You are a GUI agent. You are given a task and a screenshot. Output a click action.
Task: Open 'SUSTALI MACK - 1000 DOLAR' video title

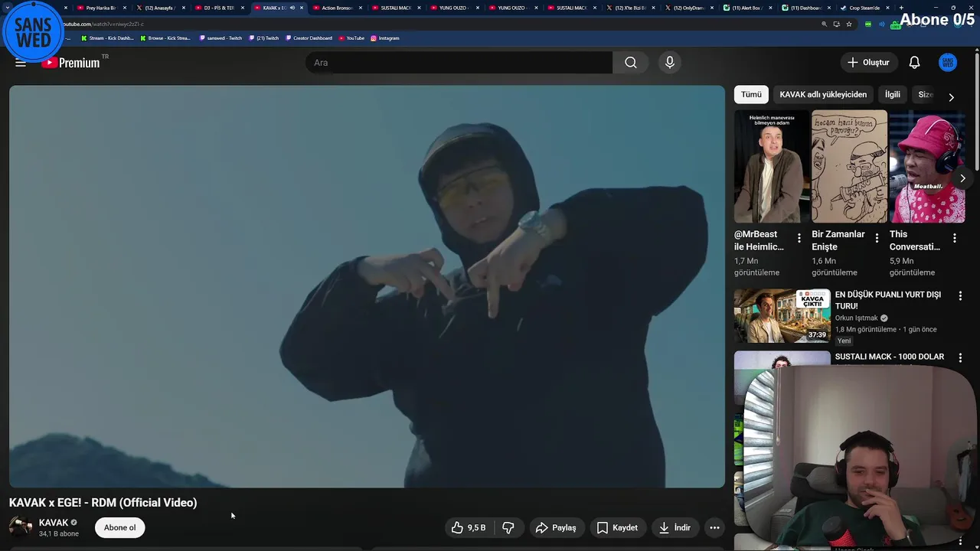(890, 357)
